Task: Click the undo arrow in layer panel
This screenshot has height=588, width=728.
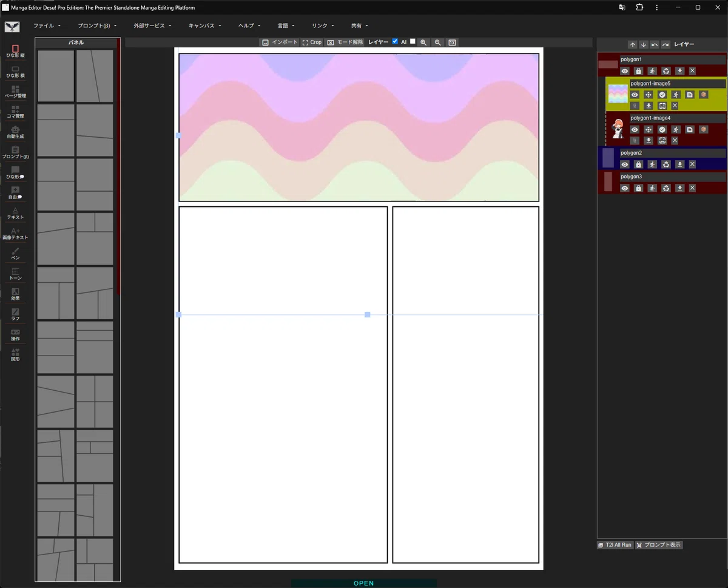Action: [655, 44]
